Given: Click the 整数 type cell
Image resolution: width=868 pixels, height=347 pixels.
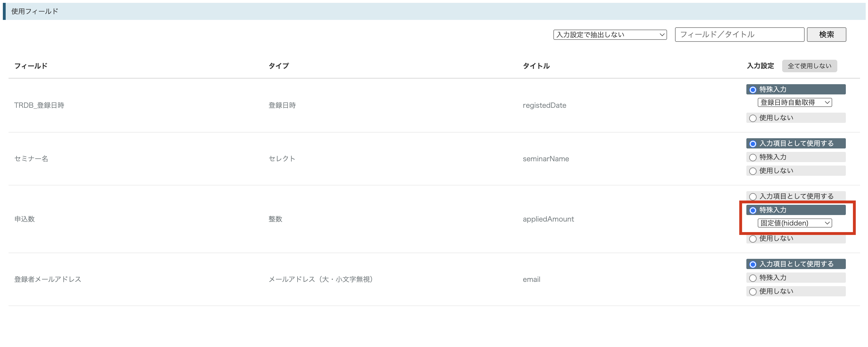Looking at the screenshot, I should 275,219.
